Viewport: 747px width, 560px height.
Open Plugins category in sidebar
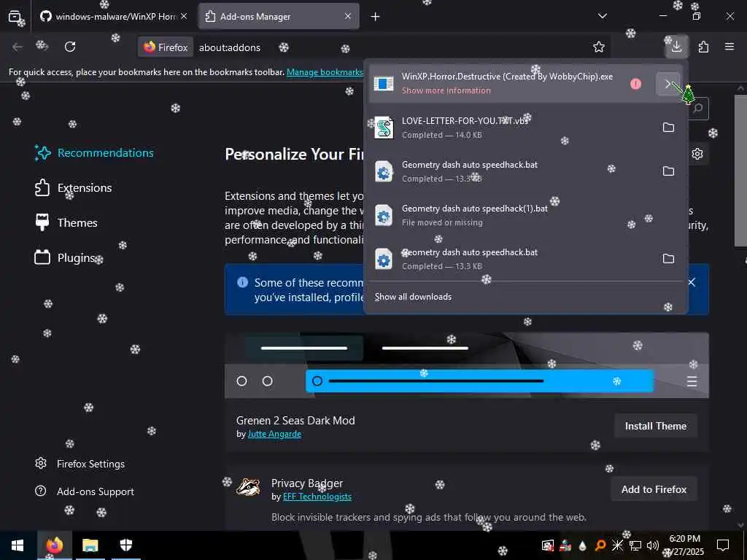[65, 257]
